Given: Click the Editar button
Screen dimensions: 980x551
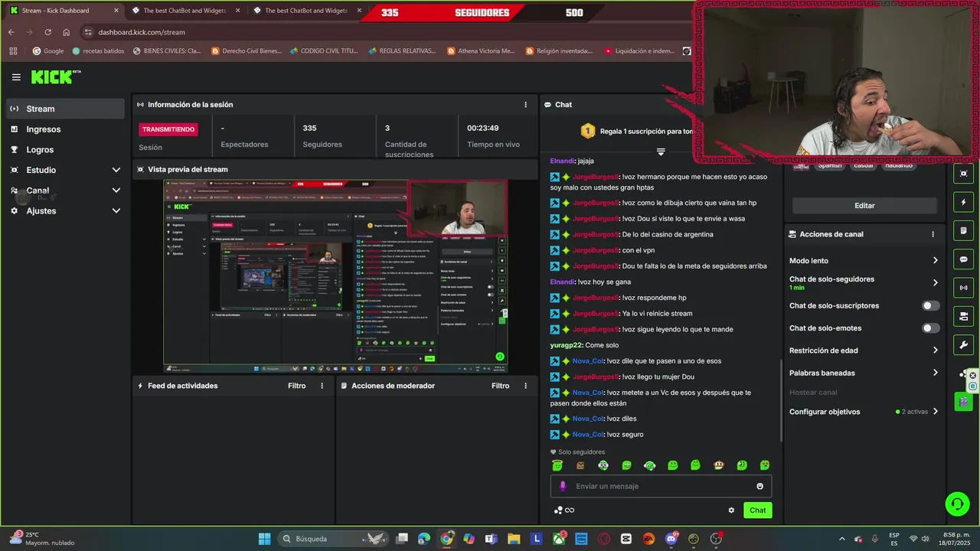Looking at the screenshot, I should tap(864, 206).
